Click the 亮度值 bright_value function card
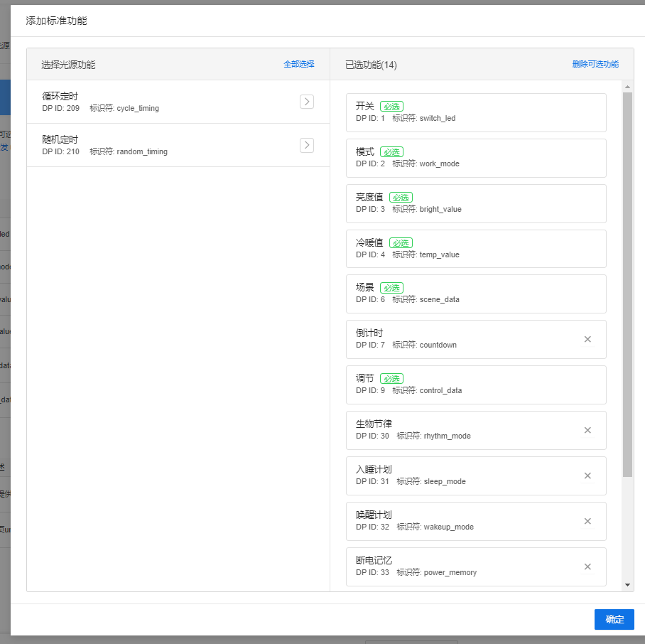 pyautogui.click(x=476, y=203)
